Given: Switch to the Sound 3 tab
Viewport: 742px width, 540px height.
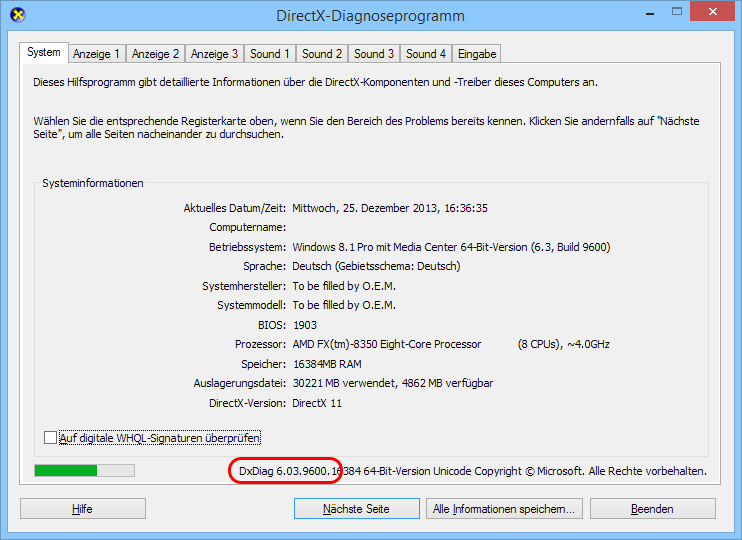Looking at the screenshot, I should point(374,54).
